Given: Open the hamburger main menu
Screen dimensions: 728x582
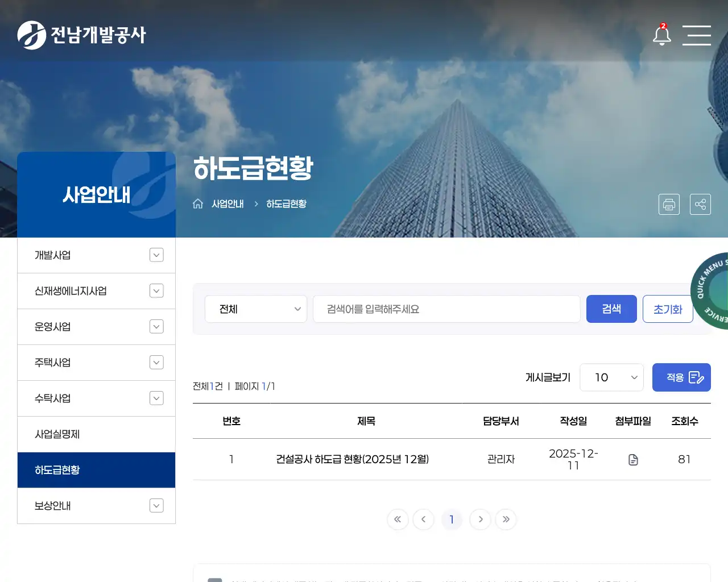Looking at the screenshot, I should coord(697,35).
